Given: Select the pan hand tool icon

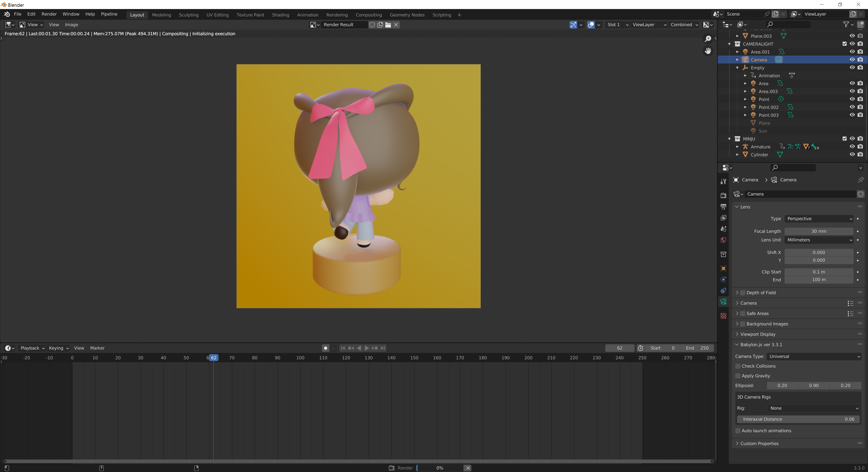Looking at the screenshot, I should pos(708,51).
